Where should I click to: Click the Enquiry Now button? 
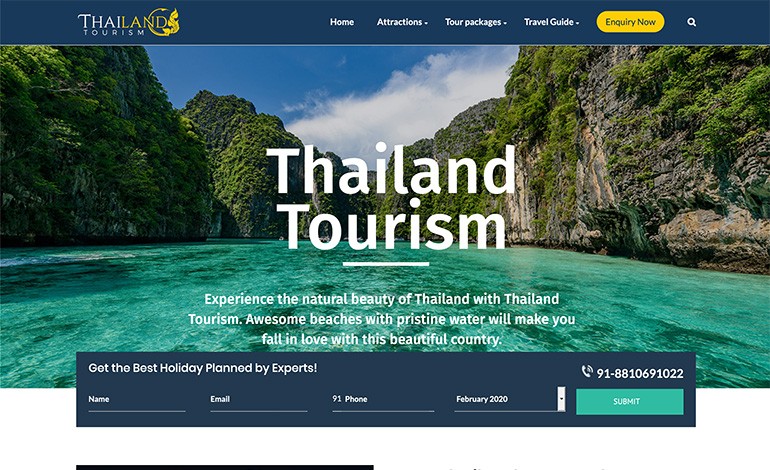630,22
